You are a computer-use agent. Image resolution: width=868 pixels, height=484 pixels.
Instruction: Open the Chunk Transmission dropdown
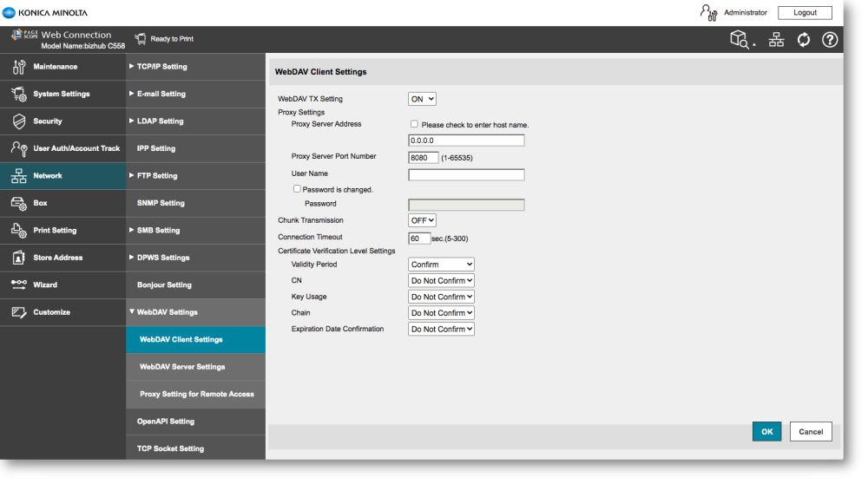422,220
